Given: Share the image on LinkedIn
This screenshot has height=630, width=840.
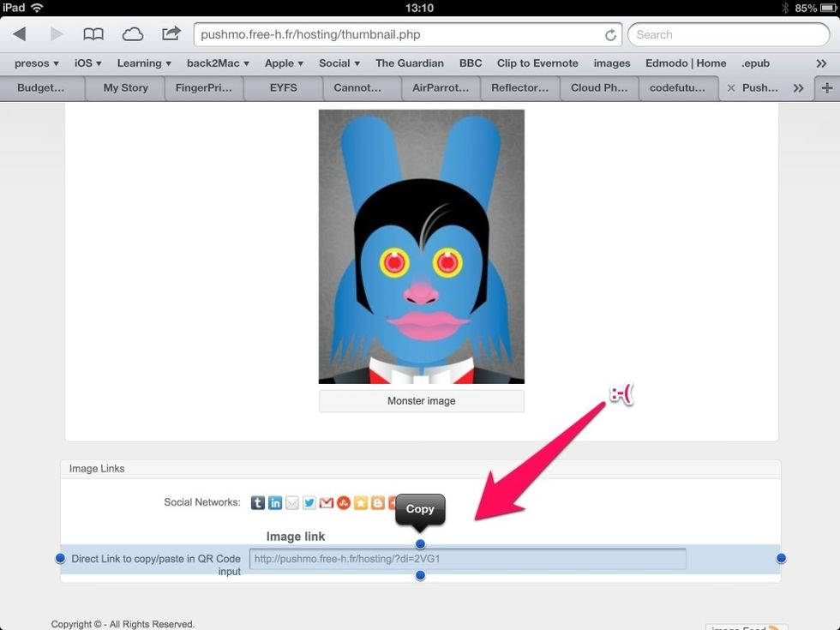Looking at the screenshot, I should click(x=275, y=502).
